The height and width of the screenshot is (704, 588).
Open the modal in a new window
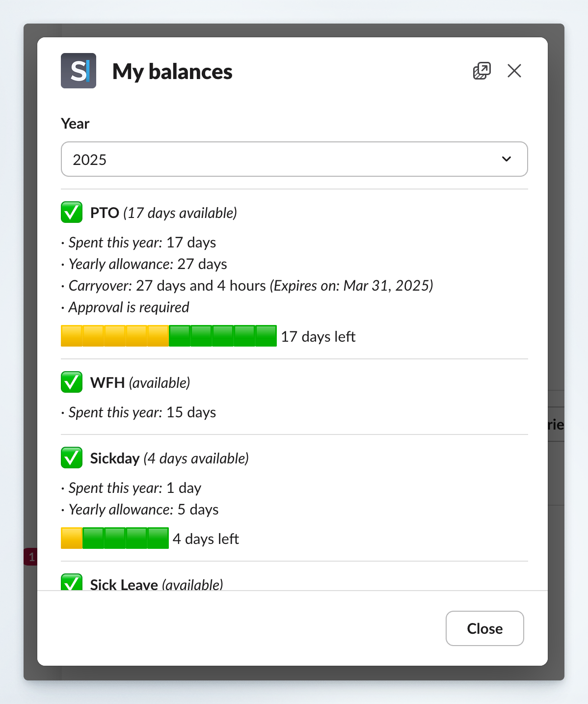coord(481,71)
